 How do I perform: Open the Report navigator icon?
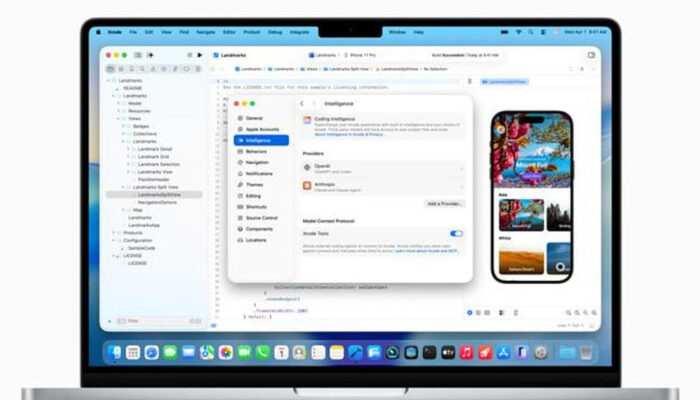pos(198,69)
